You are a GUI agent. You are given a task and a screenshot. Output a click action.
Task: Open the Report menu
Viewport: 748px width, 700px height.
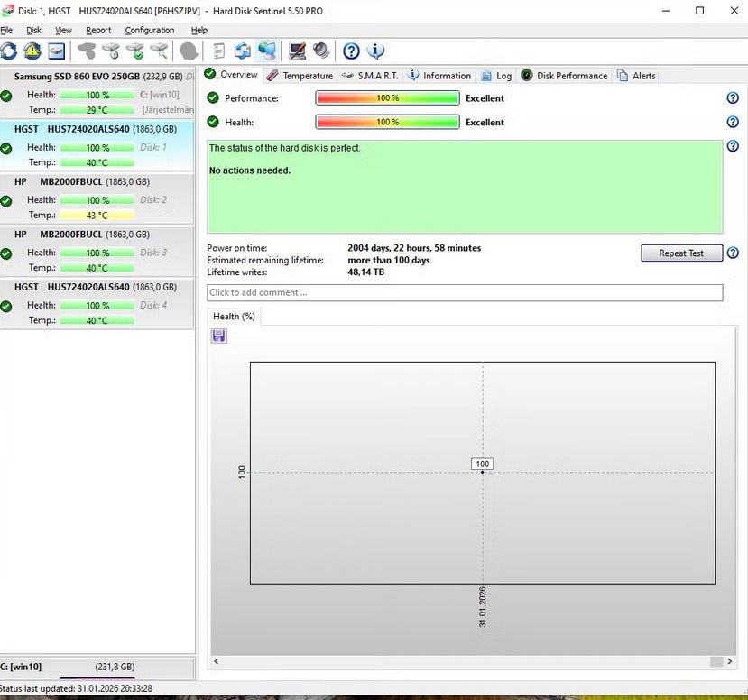98,31
